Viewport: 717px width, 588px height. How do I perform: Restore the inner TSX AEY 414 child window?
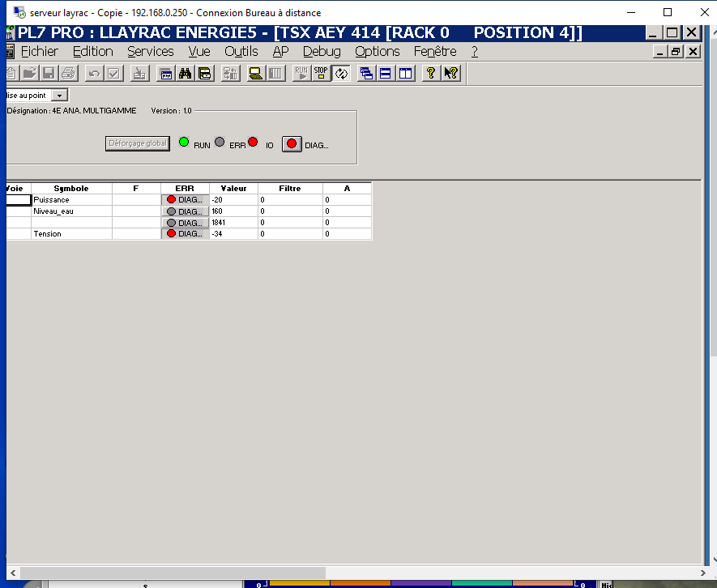(676, 52)
